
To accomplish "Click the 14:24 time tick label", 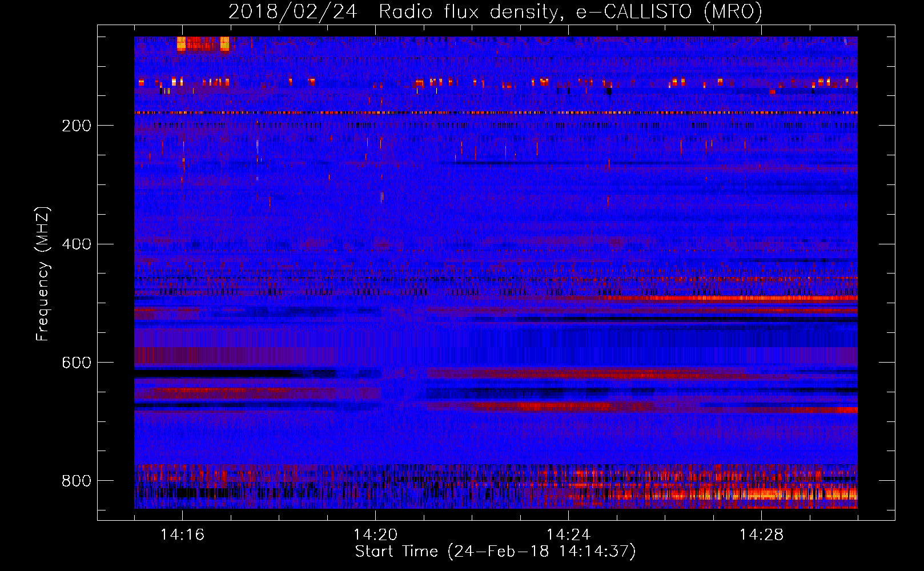I will [568, 534].
